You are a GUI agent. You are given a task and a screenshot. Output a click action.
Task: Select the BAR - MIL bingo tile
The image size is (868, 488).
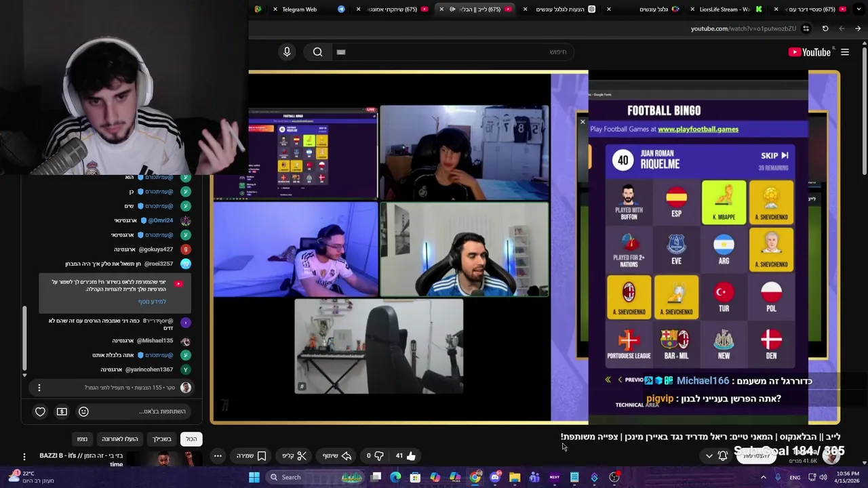pos(676,344)
